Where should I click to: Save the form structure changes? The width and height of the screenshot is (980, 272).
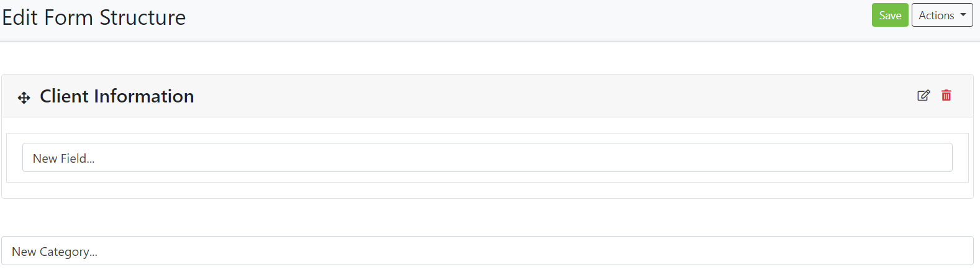[x=889, y=16]
